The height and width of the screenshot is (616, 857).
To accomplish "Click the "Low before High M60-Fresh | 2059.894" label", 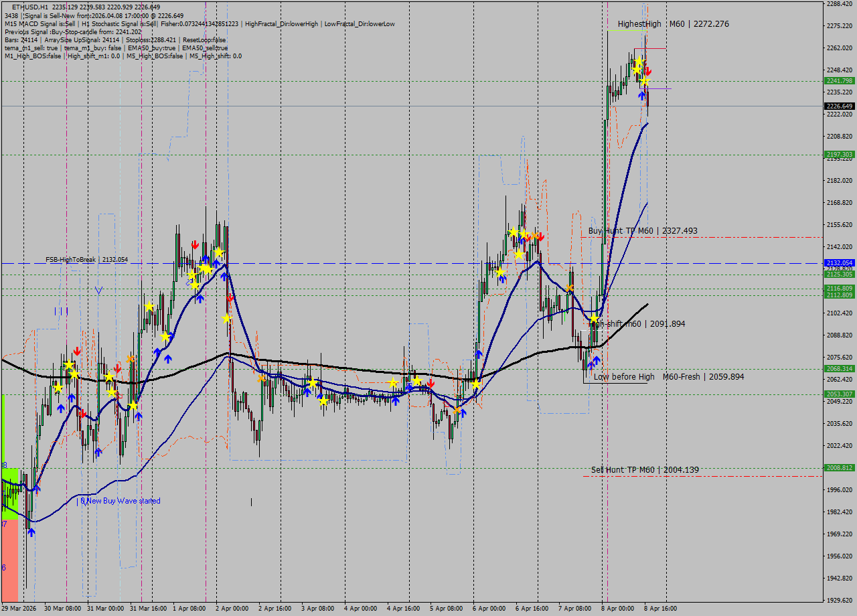I will [x=668, y=377].
